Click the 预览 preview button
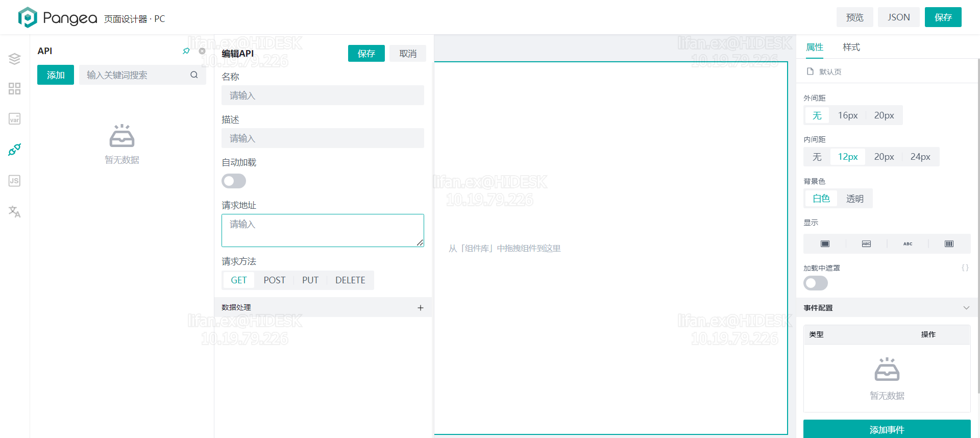The image size is (980, 438). tap(855, 17)
